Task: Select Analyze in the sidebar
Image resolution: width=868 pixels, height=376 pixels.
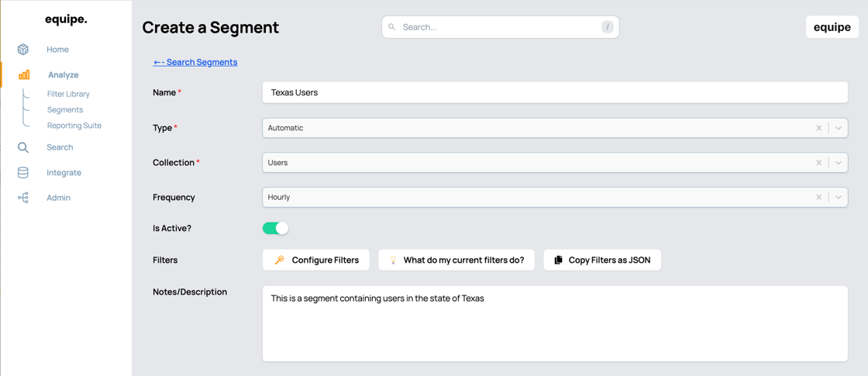Action: click(63, 74)
